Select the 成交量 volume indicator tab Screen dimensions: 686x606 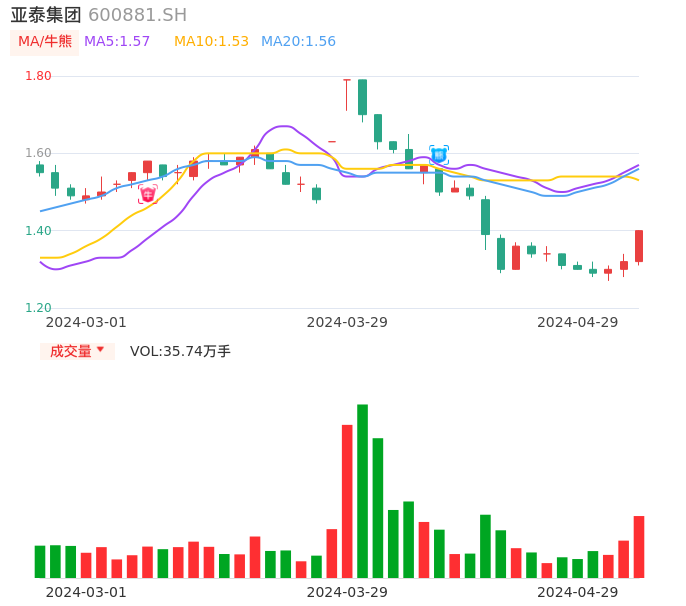pos(71,351)
